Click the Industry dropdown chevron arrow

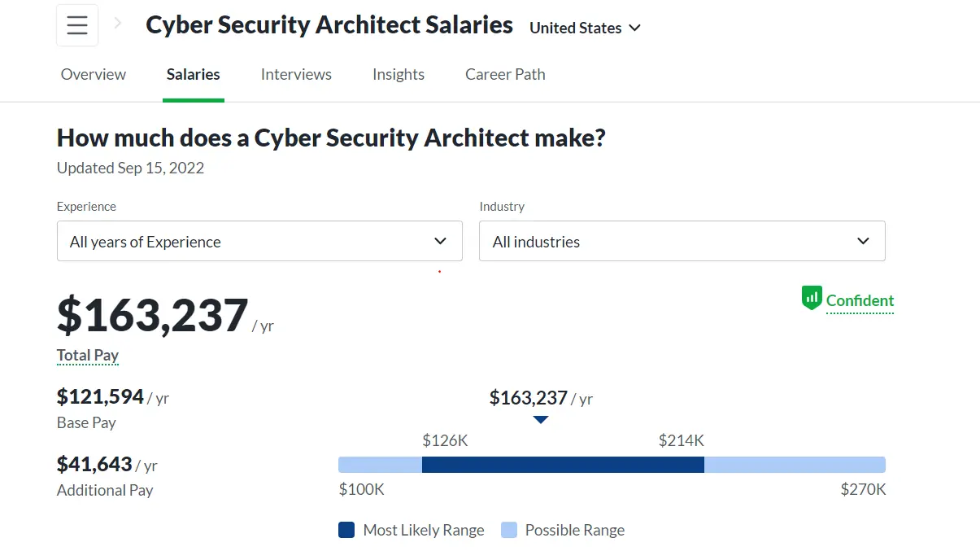864,241
